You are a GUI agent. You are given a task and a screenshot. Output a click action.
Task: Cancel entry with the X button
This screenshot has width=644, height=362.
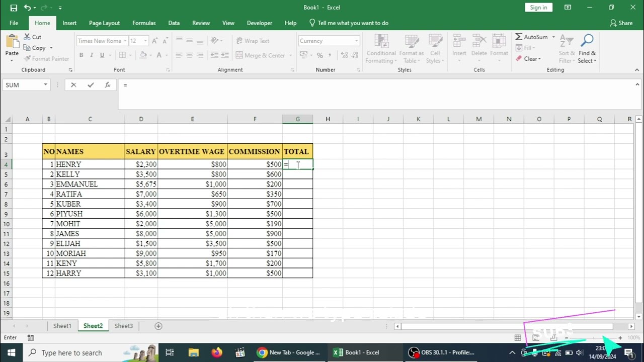pos(73,85)
